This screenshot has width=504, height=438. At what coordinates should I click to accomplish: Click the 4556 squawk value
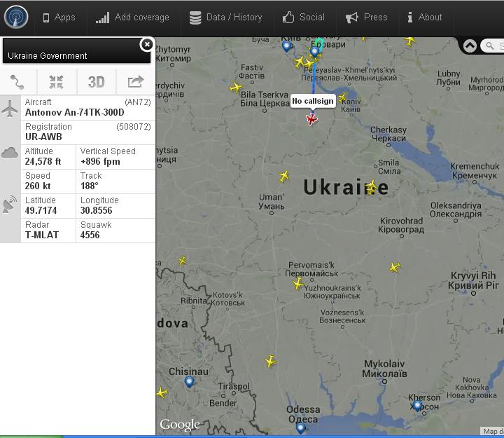90,235
